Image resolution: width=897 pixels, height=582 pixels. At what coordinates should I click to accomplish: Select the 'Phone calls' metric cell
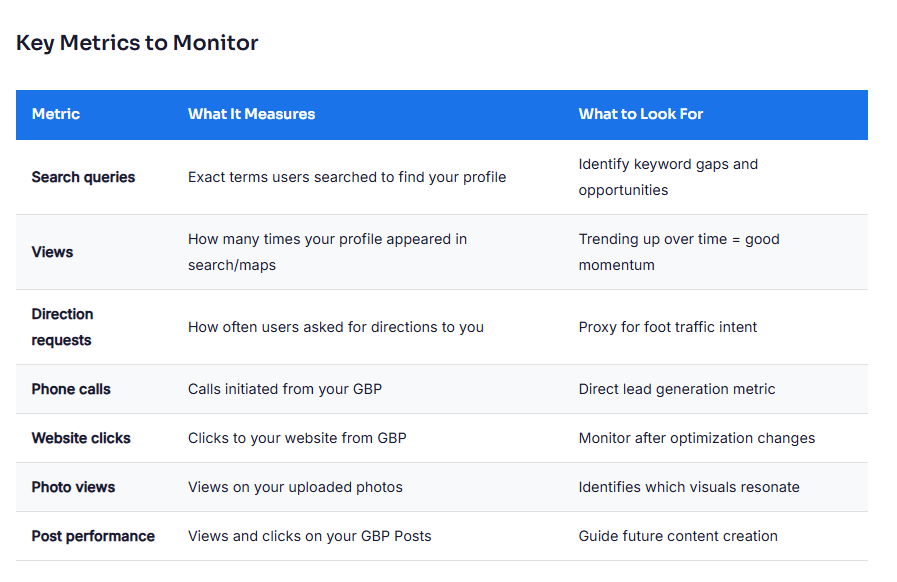pyautogui.click(x=71, y=389)
